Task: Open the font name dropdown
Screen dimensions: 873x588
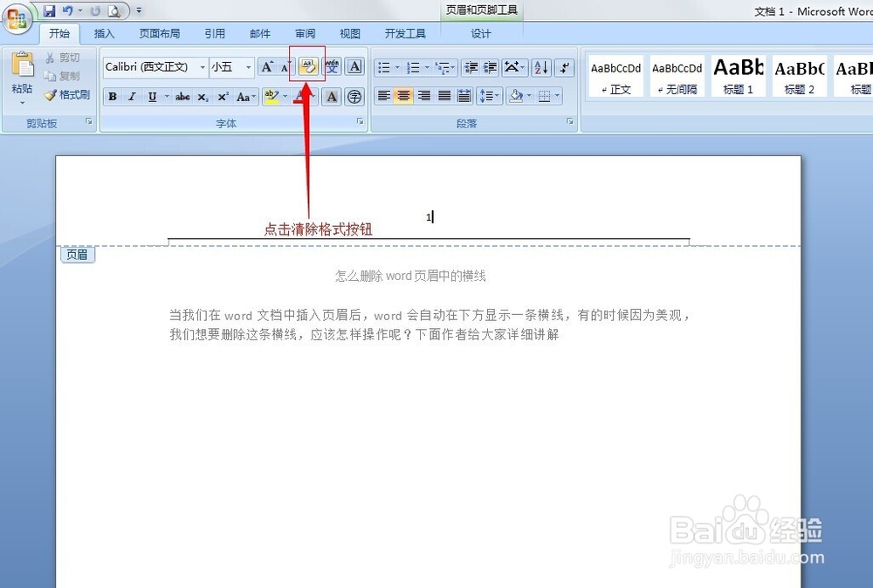Action: (203, 66)
